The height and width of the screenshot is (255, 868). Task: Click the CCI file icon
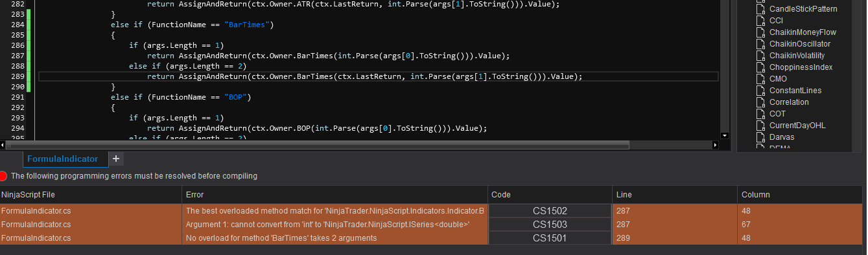pyautogui.click(x=761, y=21)
